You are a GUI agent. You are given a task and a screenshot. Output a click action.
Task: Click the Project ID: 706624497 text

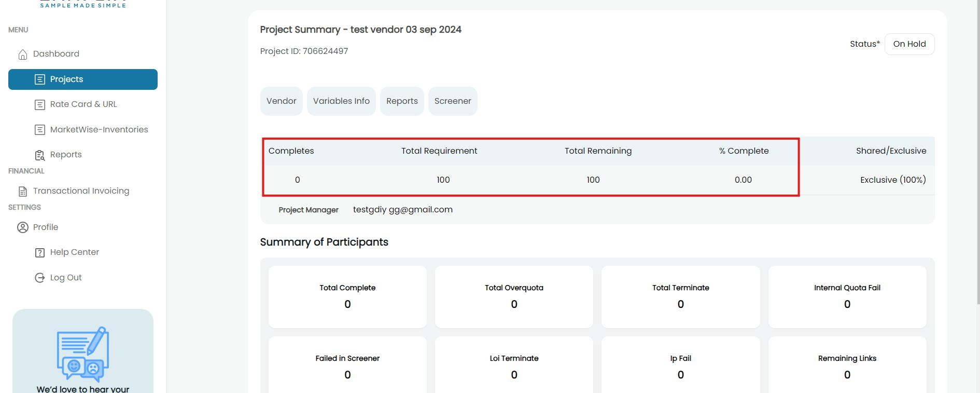pyautogui.click(x=304, y=51)
